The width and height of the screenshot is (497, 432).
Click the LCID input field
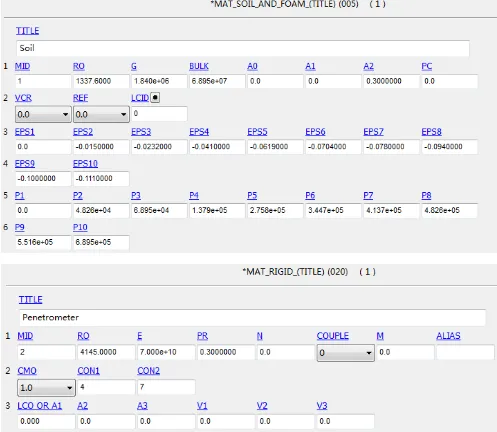pos(159,114)
